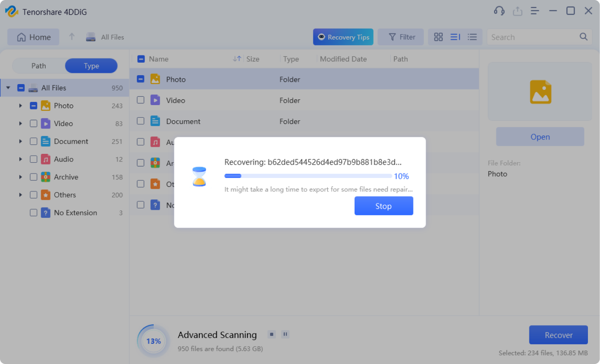Open Recovery Tips
Image resolution: width=600 pixels, height=364 pixels.
tap(343, 37)
